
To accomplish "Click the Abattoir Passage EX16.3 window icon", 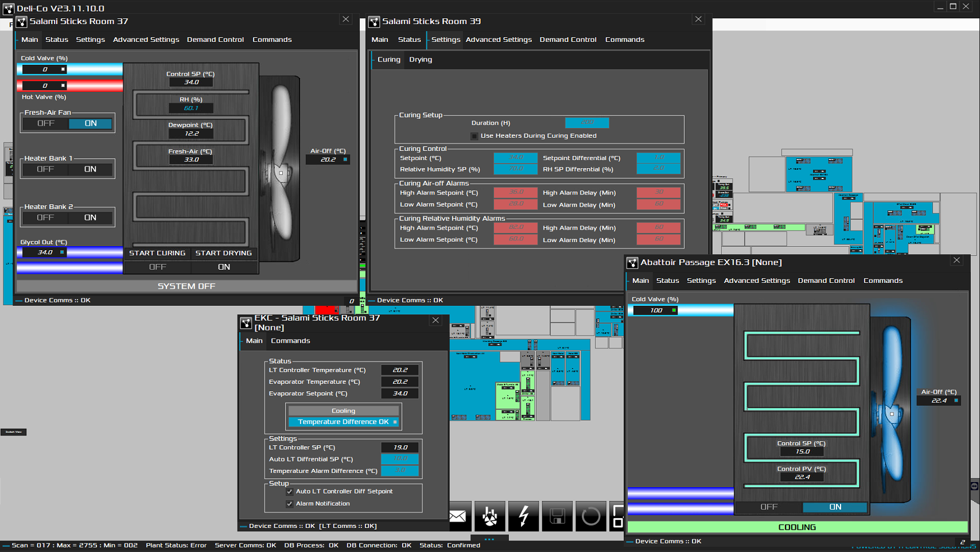I will tap(632, 263).
